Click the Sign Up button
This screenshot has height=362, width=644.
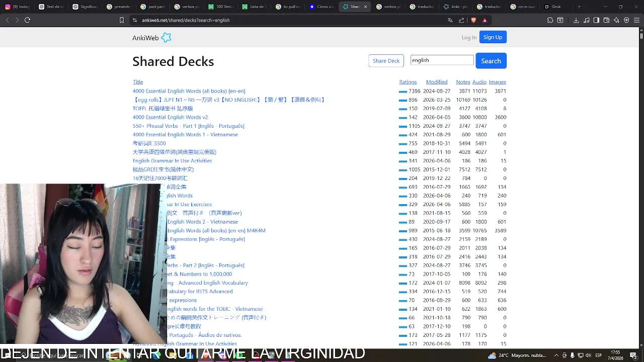tap(493, 37)
